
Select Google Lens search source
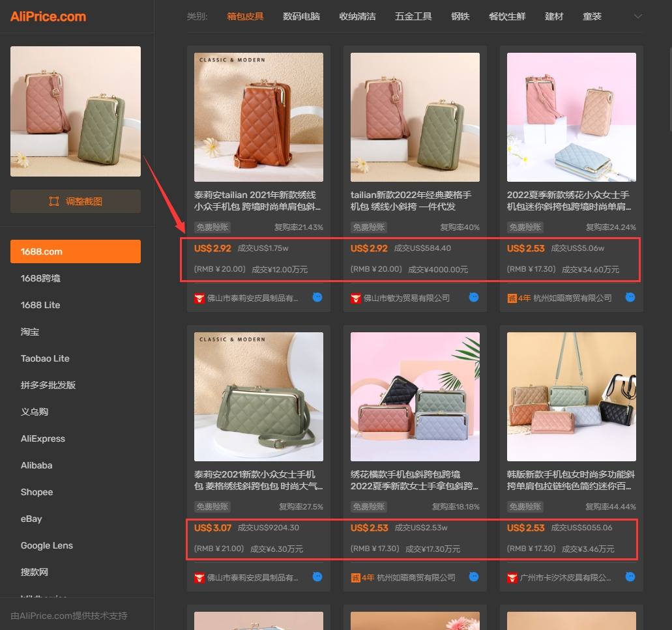point(47,545)
